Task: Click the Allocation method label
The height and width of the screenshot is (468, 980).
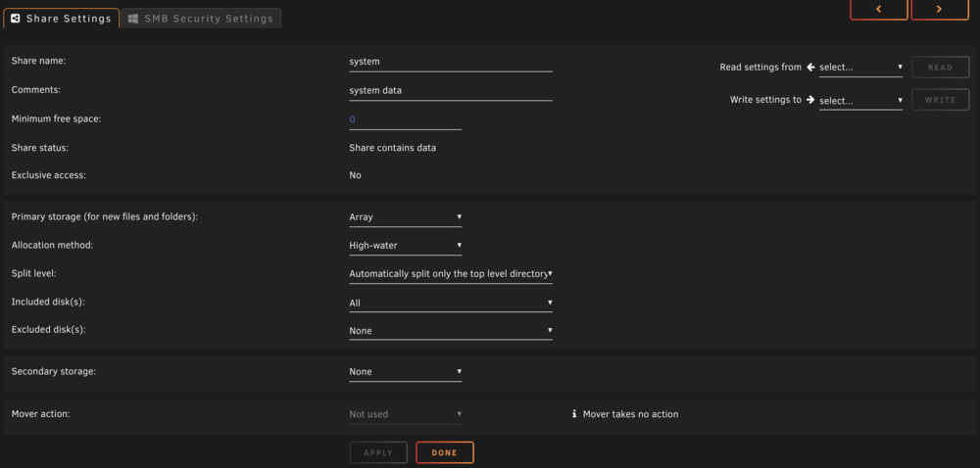Action: click(x=53, y=245)
